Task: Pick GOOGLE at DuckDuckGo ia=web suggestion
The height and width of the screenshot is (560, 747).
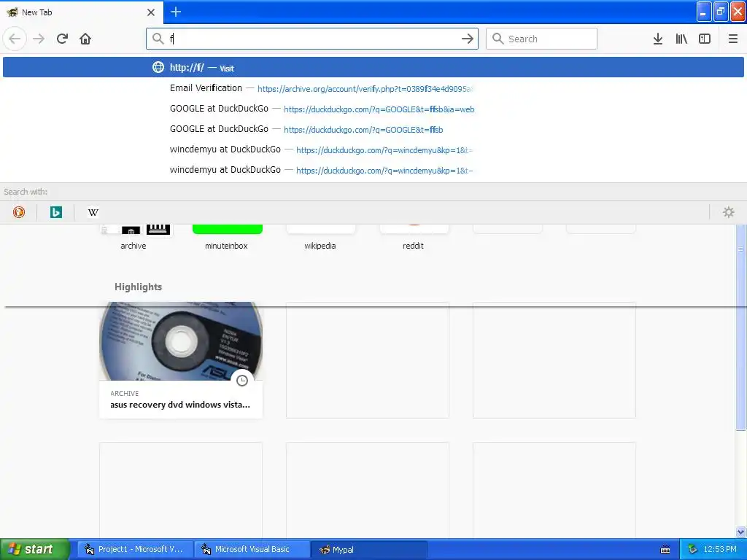Action: 373,109
